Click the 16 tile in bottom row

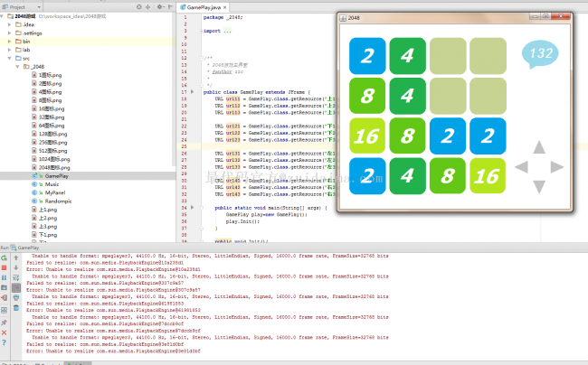click(x=488, y=174)
